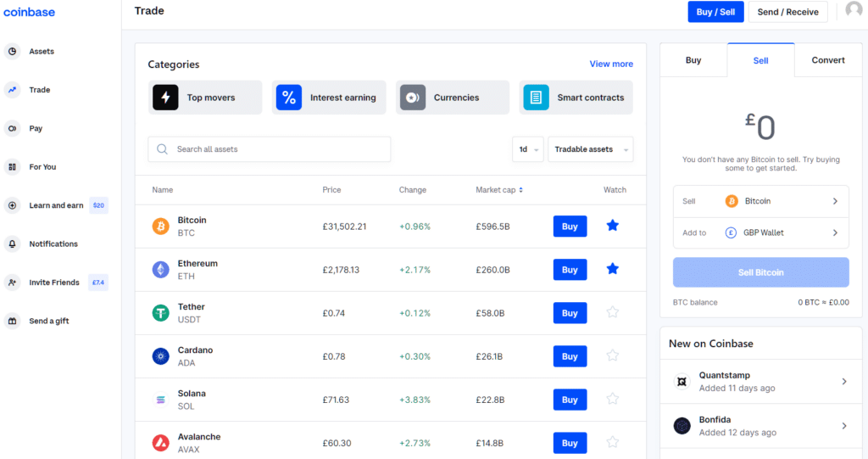Click the Tether coin icon
Screen dimensions: 868x459
(x=160, y=313)
